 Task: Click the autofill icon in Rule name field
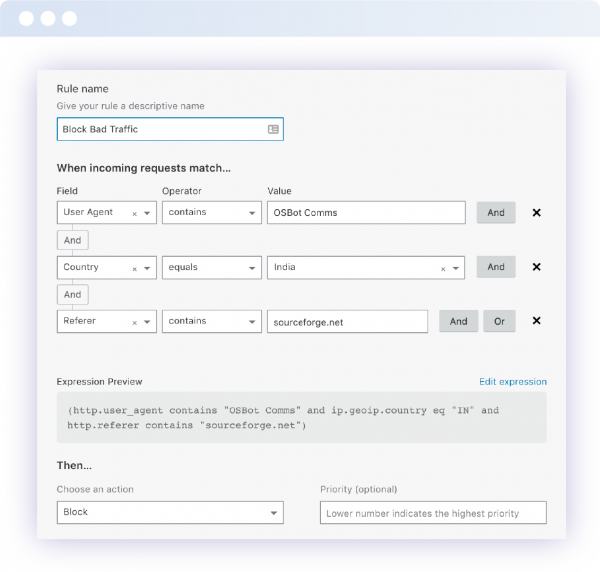[x=273, y=129]
